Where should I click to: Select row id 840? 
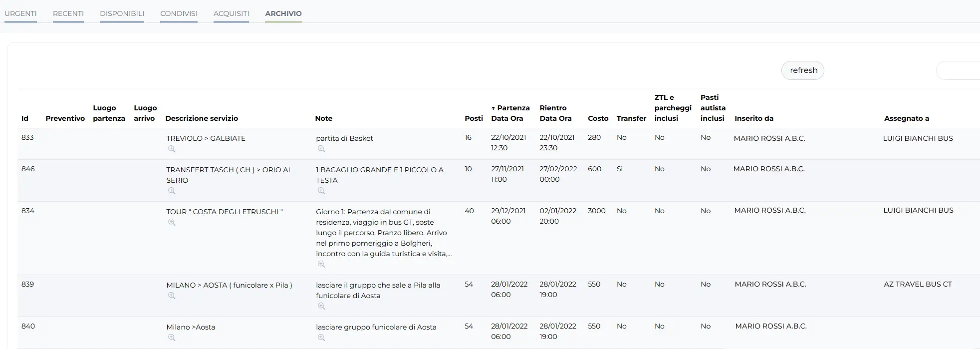(28, 326)
